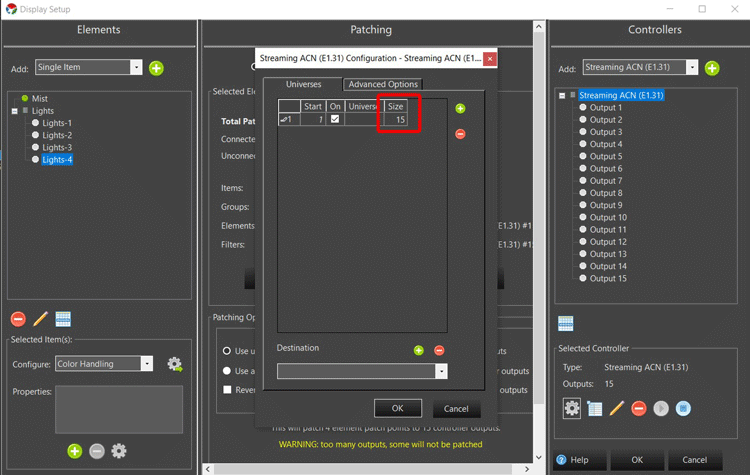Collapse the Lights group in Elements tree
The width and height of the screenshot is (750, 475).
(15, 111)
